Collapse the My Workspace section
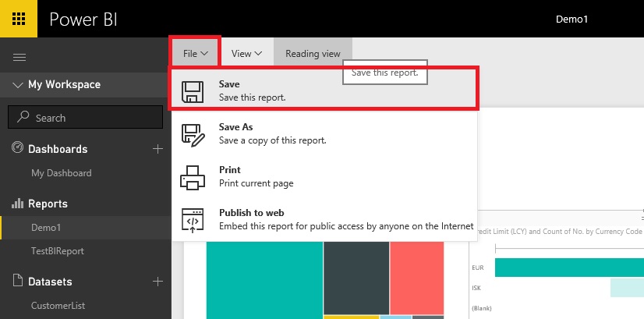This screenshot has height=319, width=644. tap(18, 85)
